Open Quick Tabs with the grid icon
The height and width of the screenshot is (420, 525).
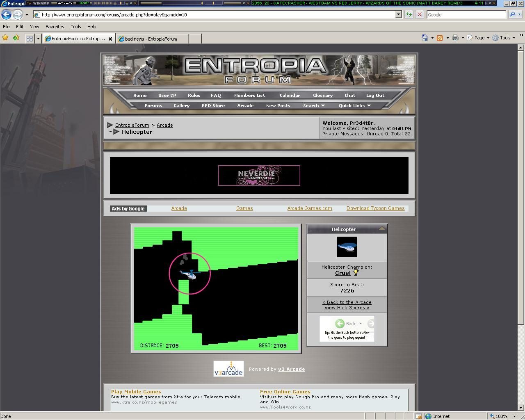click(x=29, y=38)
